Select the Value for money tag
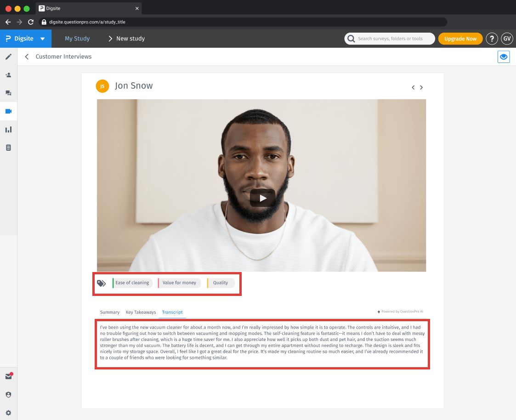 click(x=179, y=283)
